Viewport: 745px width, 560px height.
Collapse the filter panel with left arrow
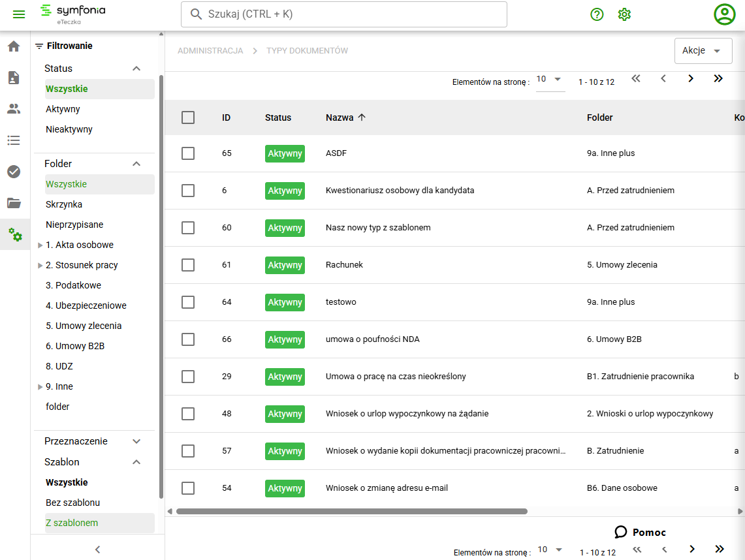pyautogui.click(x=97, y=550)
